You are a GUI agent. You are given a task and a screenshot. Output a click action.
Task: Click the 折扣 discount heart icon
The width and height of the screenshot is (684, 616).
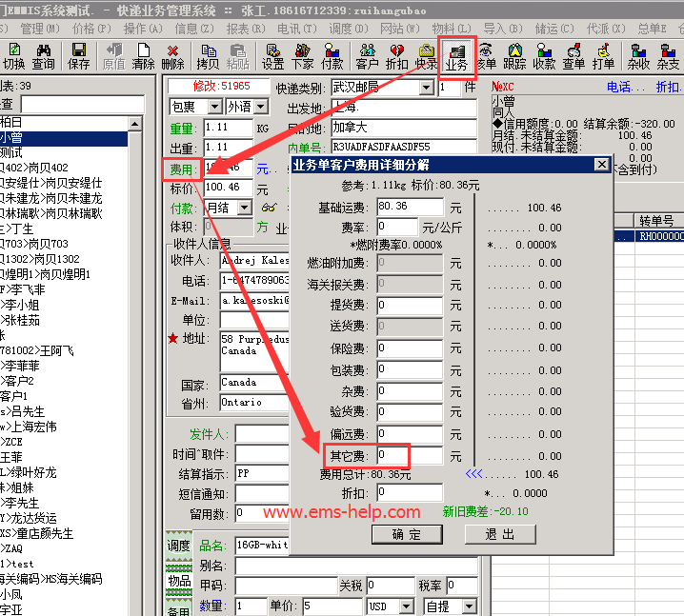(x=397, y=57)
